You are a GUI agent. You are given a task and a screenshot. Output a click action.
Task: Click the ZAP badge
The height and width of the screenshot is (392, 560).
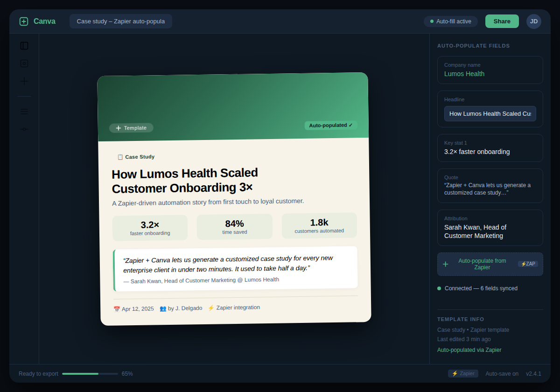click(x=528, y=264)
